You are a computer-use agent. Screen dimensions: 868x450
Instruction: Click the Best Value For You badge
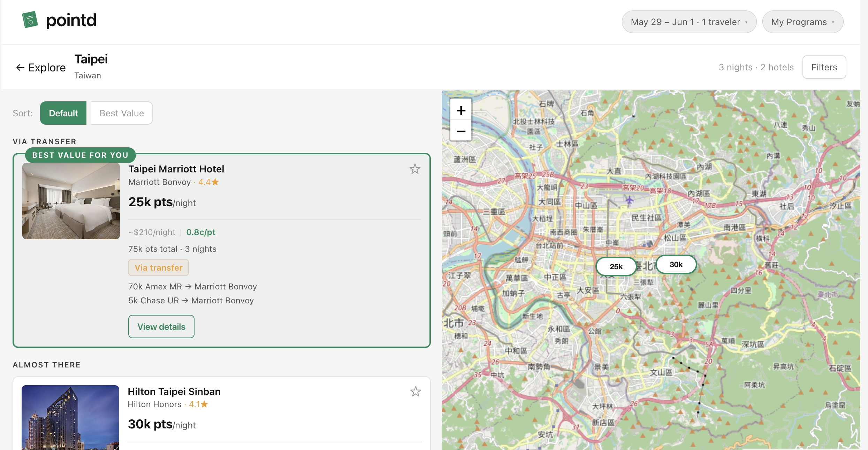click(x=80, y=155)
